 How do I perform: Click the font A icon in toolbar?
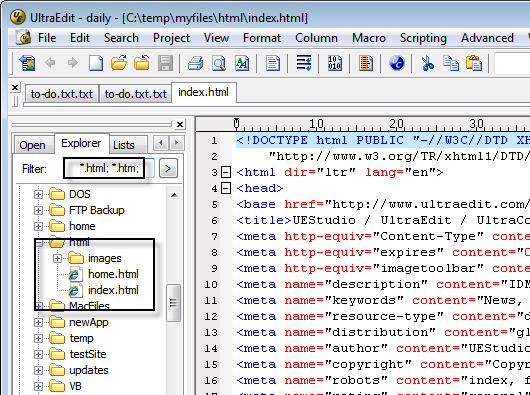pyautogui.click(x=242, y=63)
